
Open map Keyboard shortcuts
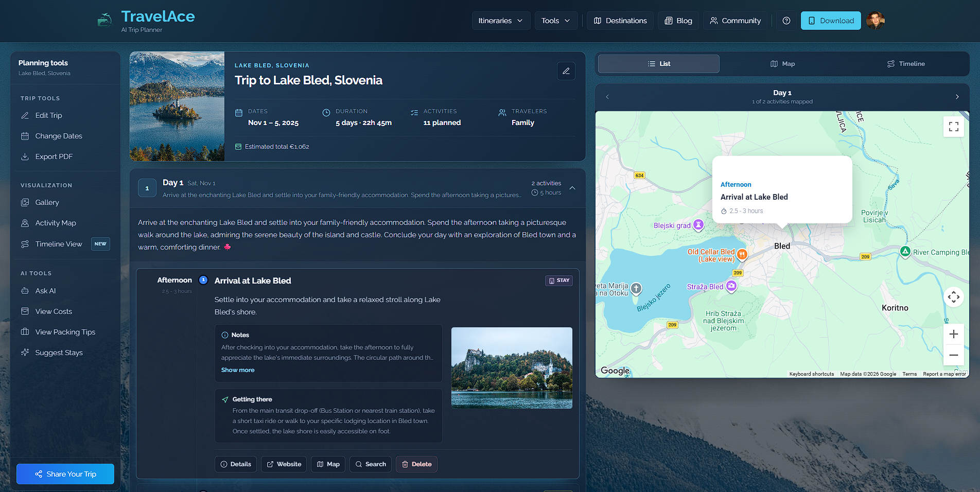(812, 374)
